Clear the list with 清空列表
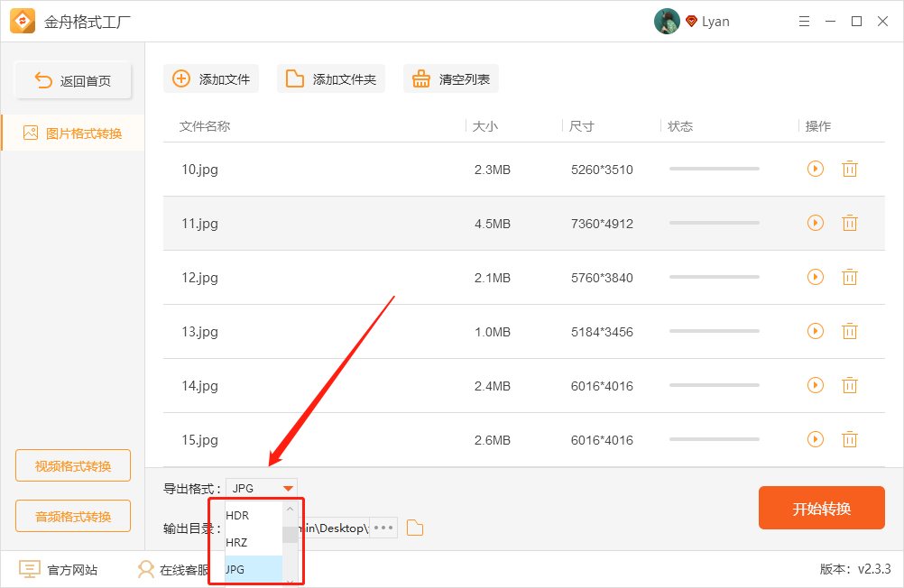The height and width of the screenshot is (588, 904). [451, 79]
